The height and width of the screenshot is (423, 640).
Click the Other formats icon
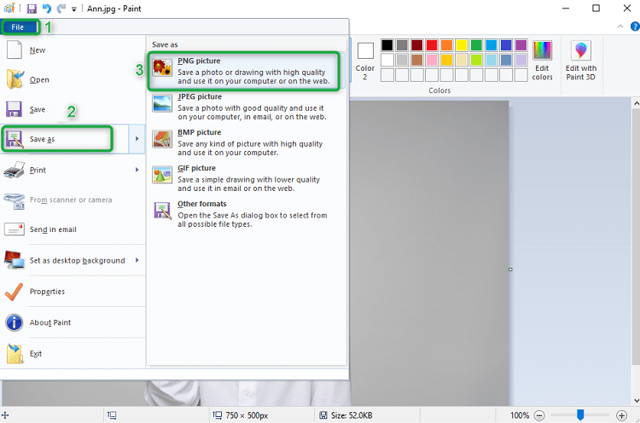point(162,210)
